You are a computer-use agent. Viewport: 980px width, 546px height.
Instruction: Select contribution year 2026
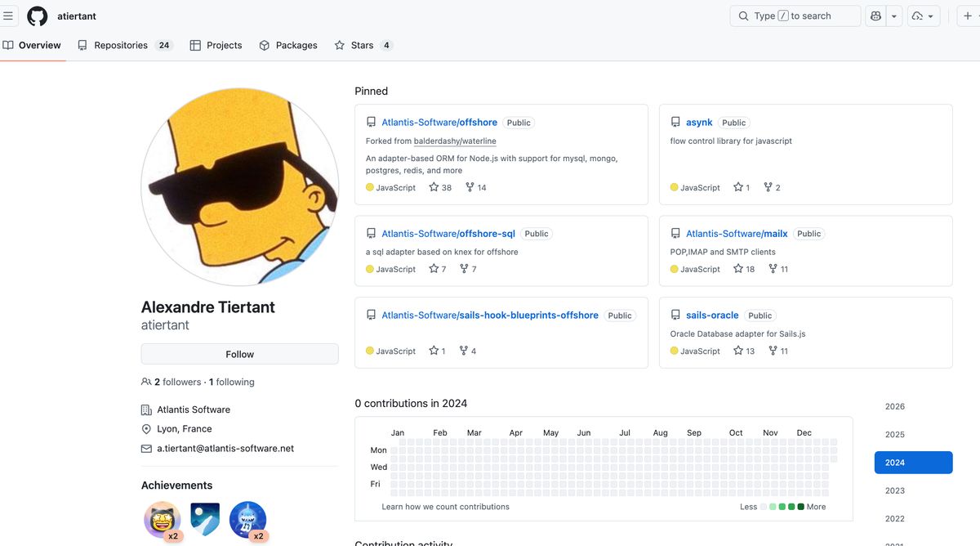[913, 406]
